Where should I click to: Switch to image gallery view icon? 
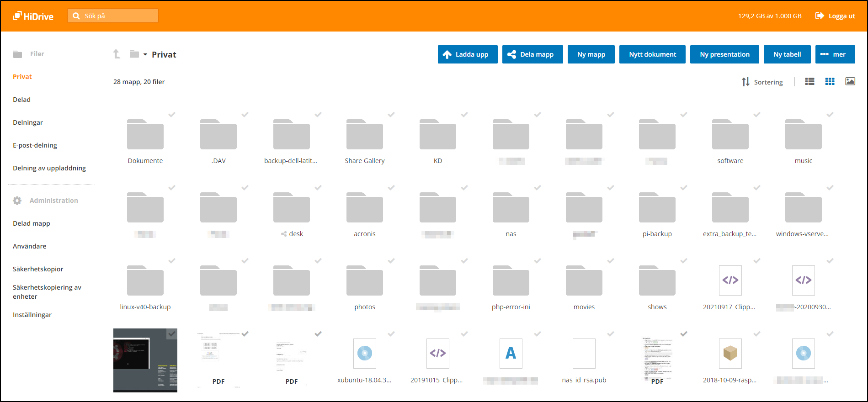point(850,81)
